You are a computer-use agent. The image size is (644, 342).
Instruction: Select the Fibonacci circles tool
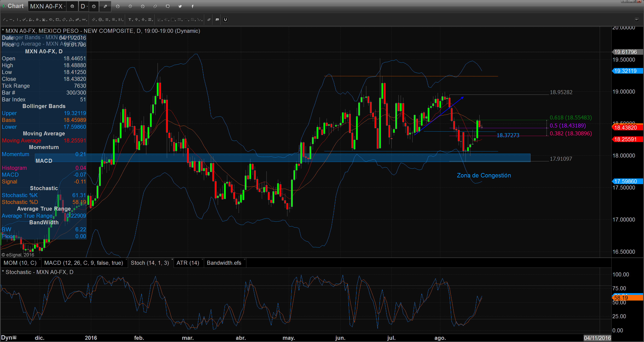click(100, 20)
